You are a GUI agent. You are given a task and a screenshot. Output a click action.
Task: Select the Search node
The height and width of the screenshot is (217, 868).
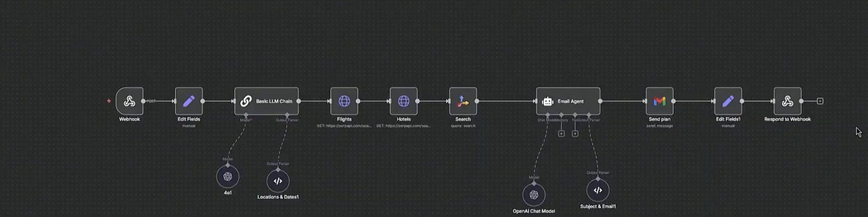coord(463,101)
